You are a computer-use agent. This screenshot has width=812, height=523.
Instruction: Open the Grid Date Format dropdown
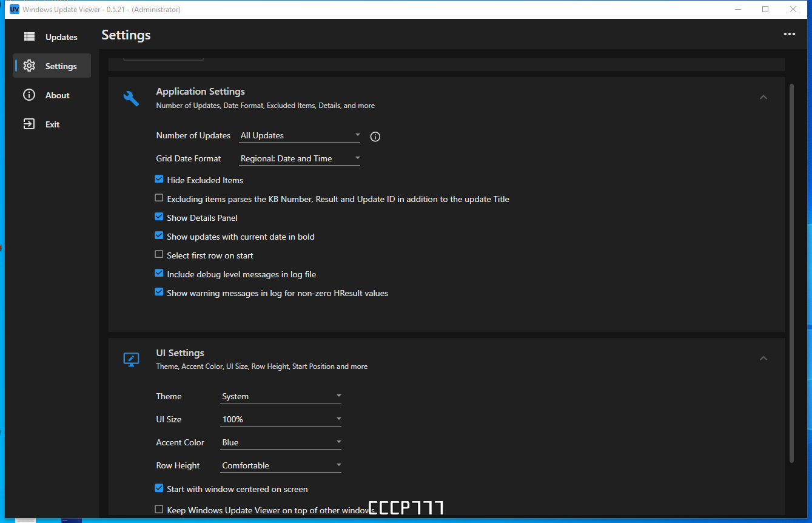[300, 158]
